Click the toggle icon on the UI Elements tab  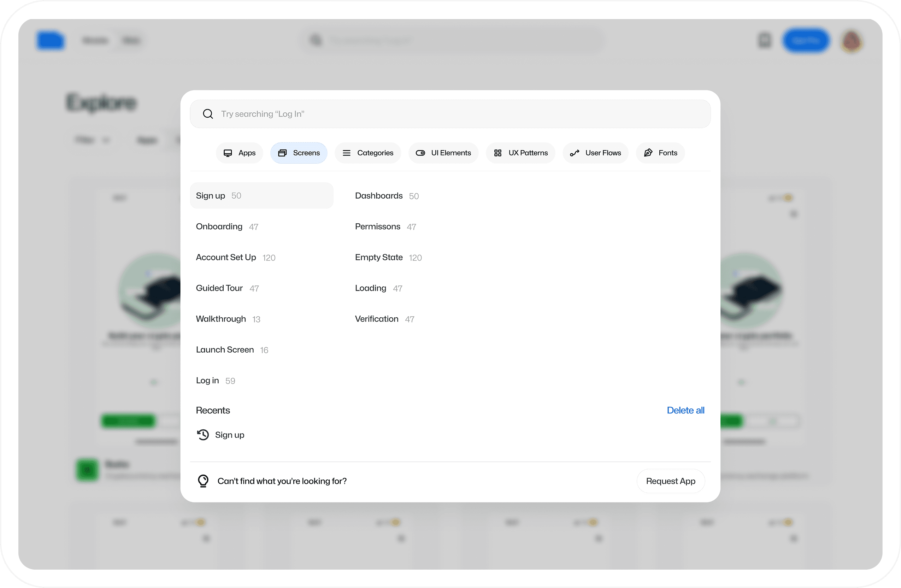(420, 153)
